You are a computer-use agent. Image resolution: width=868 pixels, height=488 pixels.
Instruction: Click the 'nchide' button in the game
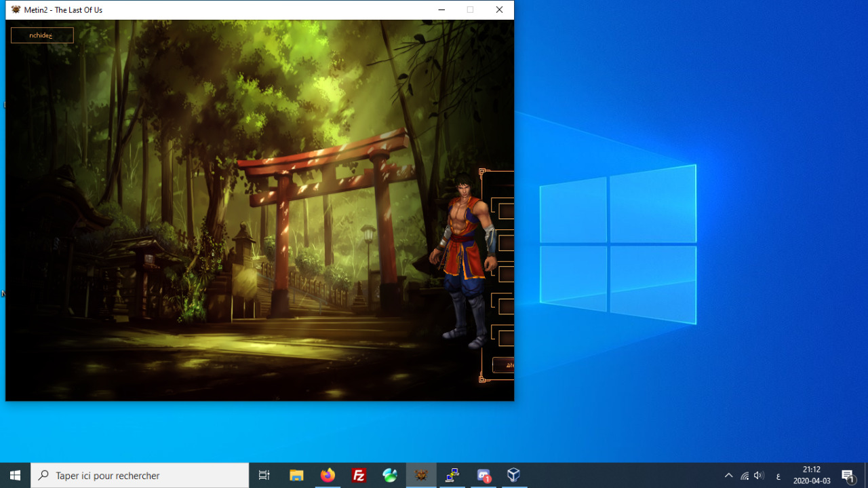pyautogui.click(x=42, y=35)
